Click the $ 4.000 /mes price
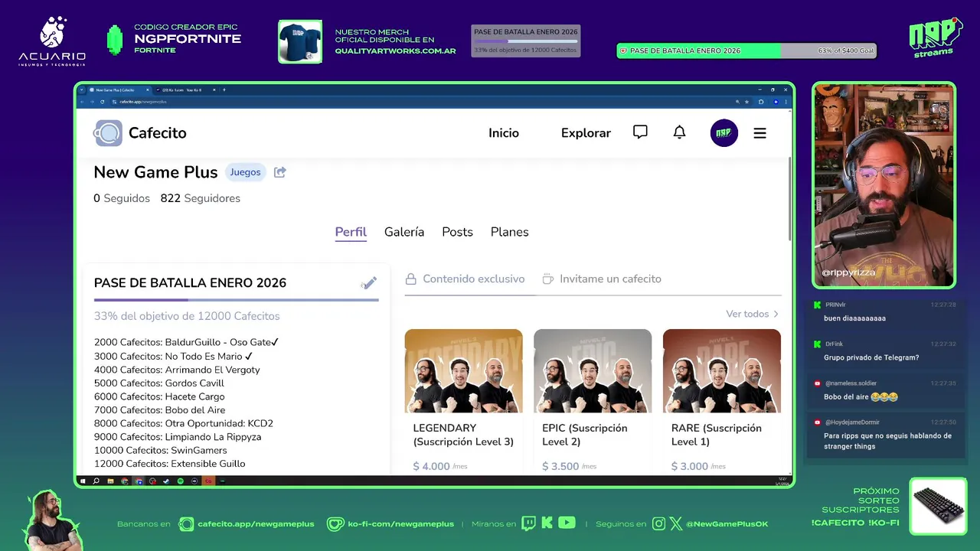Screen dimensions: 980x551 coord(440,466)
